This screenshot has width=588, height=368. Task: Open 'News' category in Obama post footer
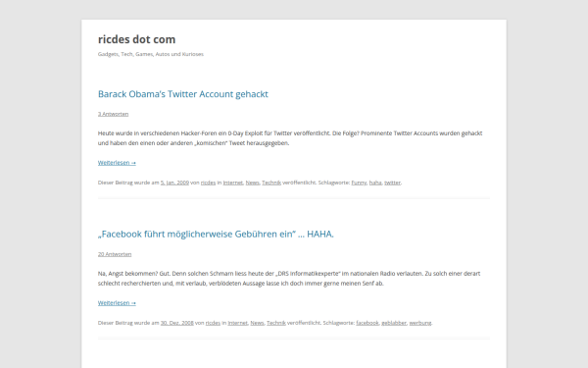pos(253,183)
